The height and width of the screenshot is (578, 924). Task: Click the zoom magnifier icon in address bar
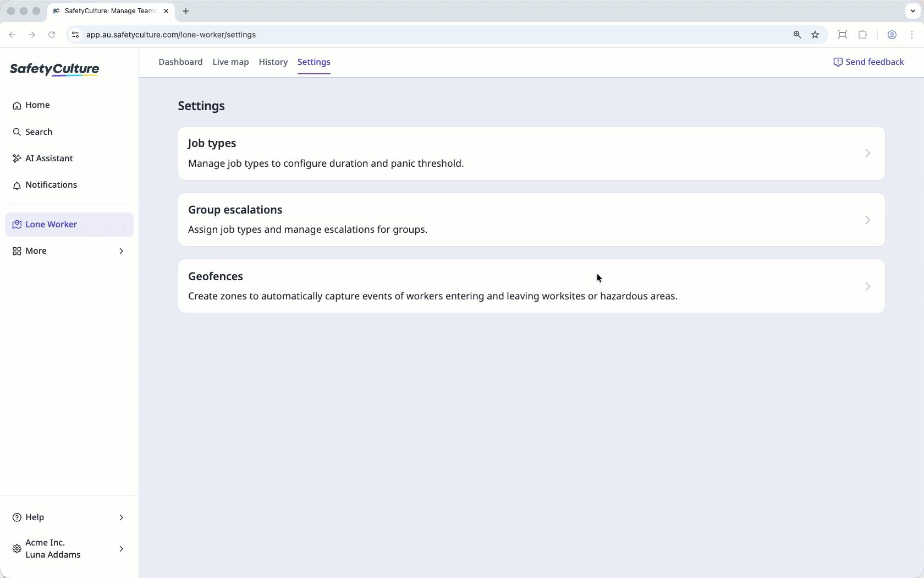tap(797, 35)
